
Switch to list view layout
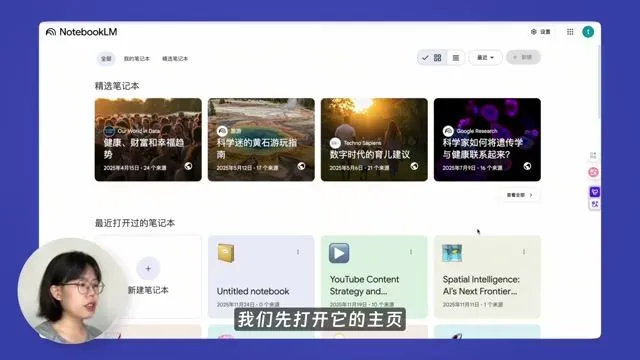point(456,58)
